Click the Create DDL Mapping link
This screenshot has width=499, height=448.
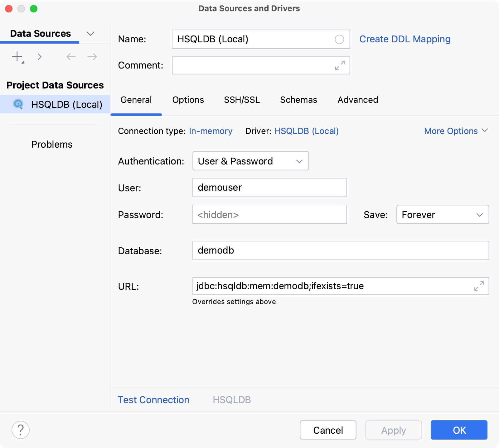(x=405, y=39)
